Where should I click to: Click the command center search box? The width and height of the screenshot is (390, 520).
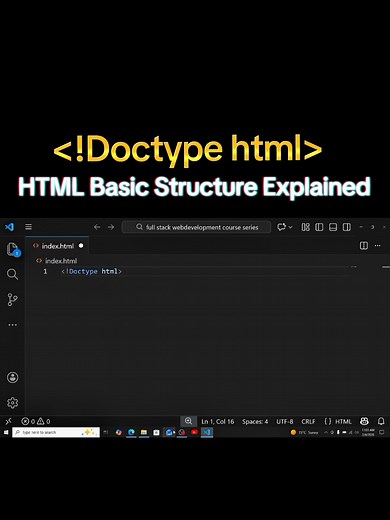(196, 227)
